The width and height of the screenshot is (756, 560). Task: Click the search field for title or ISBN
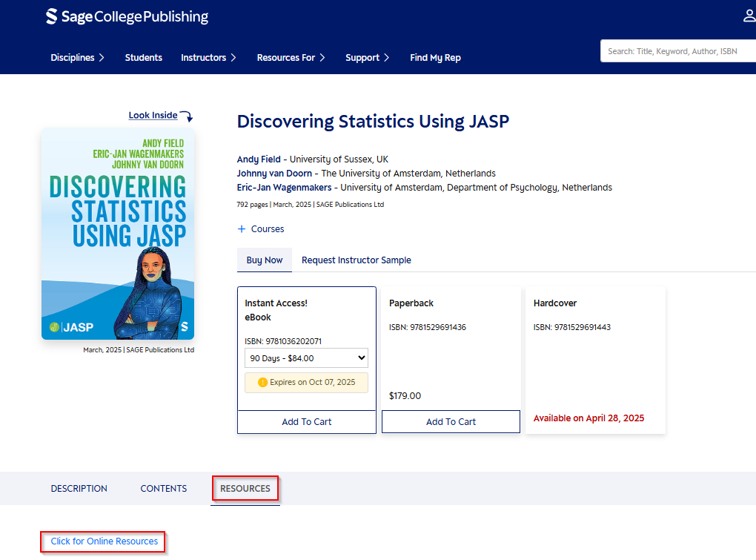(x=678, y=51)
